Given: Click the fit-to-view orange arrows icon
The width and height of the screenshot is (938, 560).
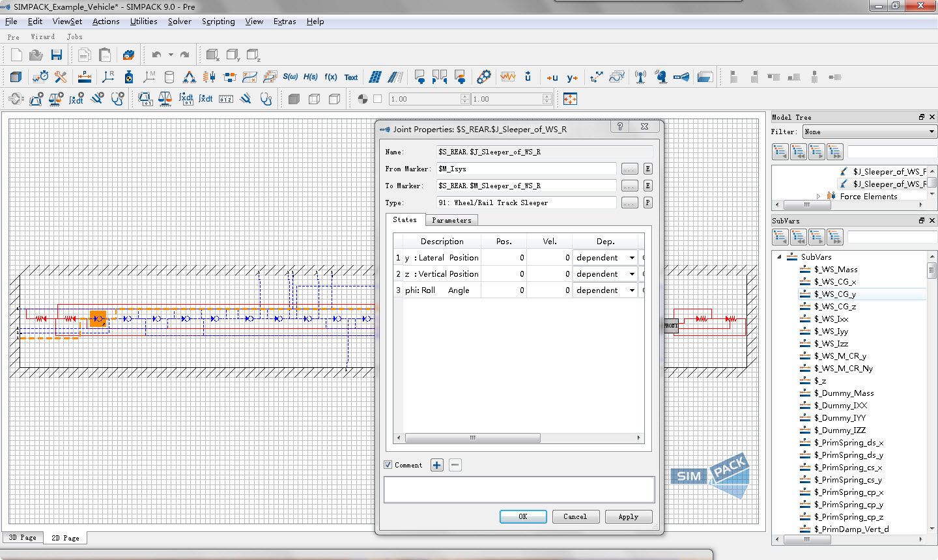Looking at the screenshot, I should [x=571, y=99].
